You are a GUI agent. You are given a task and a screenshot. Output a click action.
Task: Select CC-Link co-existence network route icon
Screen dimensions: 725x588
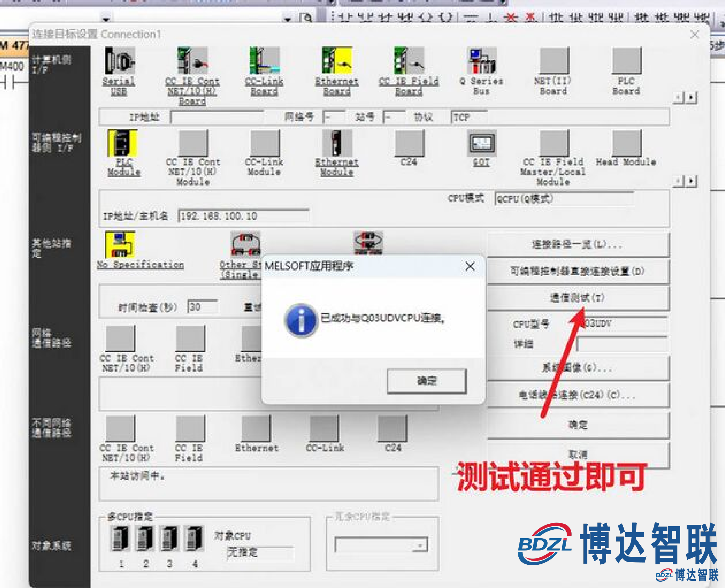[324, 428]
